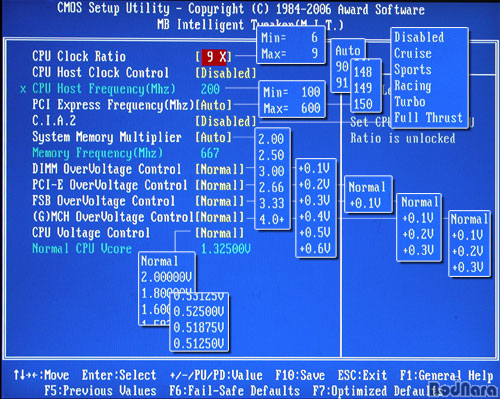500x399 pixels.
Task: Open CPU Voltage Control Normal option
Action: click(220, 233)
